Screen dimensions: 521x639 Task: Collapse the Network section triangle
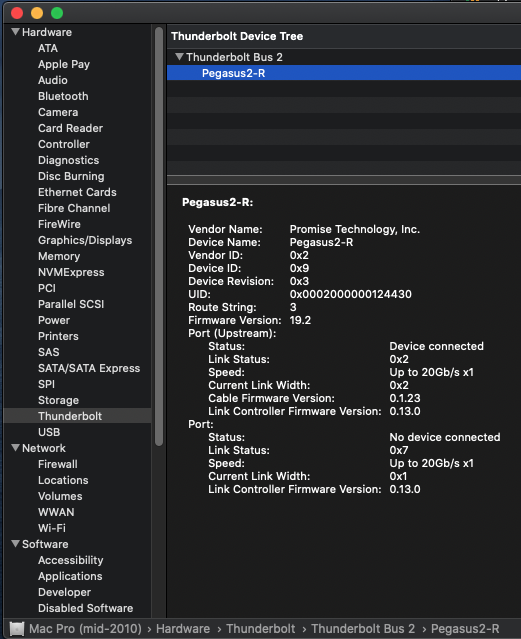[15, 448]
